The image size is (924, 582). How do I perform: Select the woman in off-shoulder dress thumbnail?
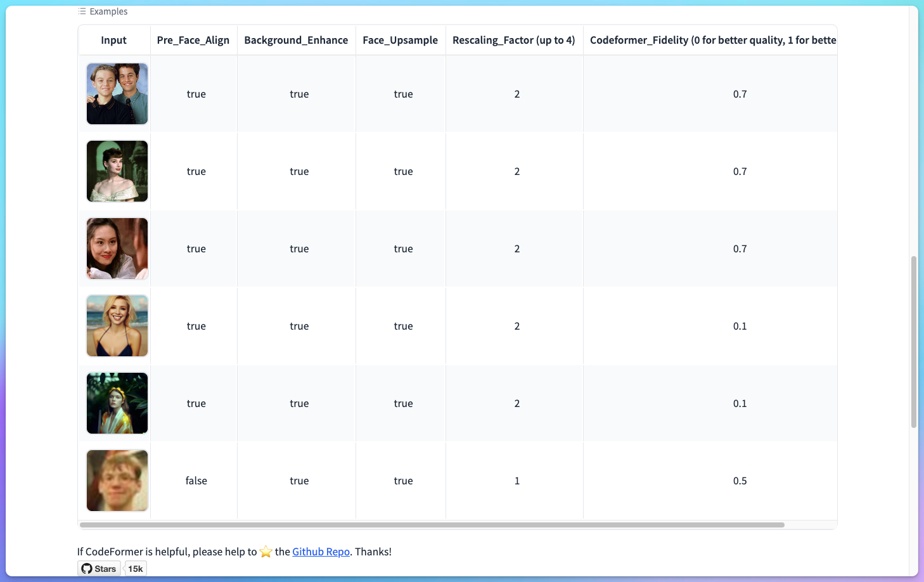[117, 171]
